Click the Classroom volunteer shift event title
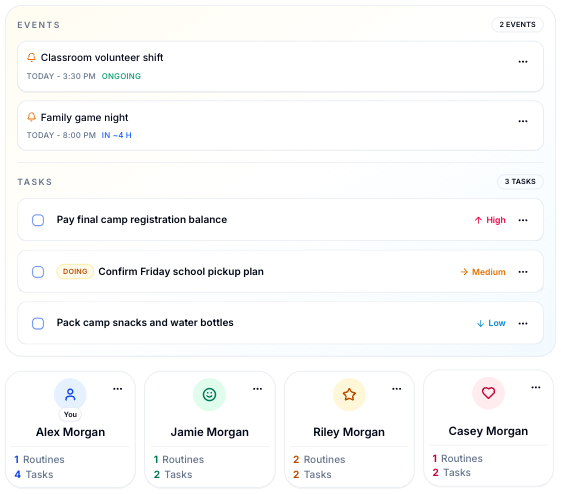 point(102,57)
